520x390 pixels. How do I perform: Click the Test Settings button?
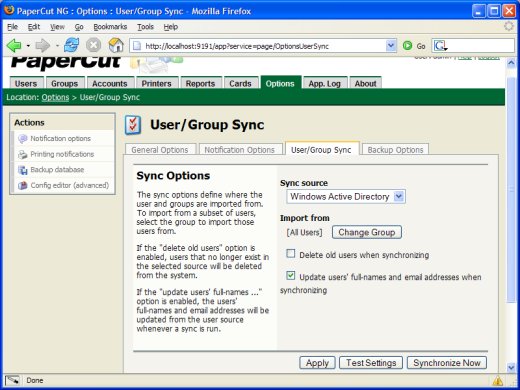click(x=371, y=363)
